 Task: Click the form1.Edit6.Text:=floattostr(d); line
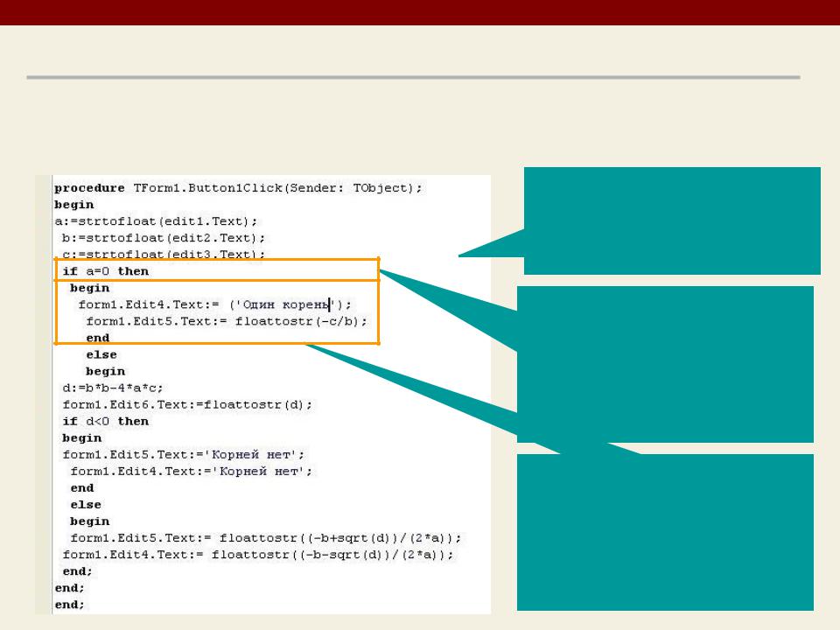click(187, 404)
